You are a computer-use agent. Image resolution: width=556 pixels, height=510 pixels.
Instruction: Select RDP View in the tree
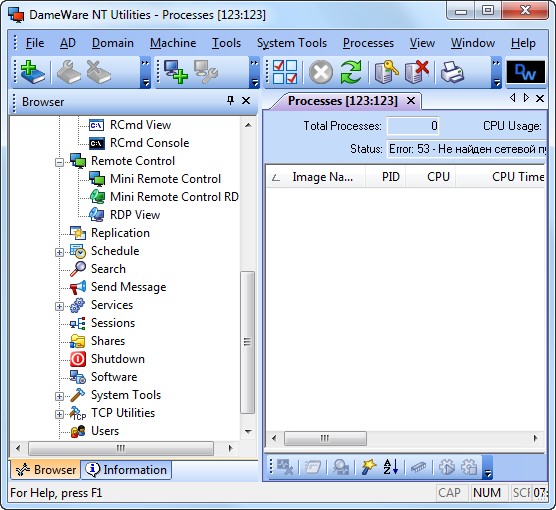point(135,215)
